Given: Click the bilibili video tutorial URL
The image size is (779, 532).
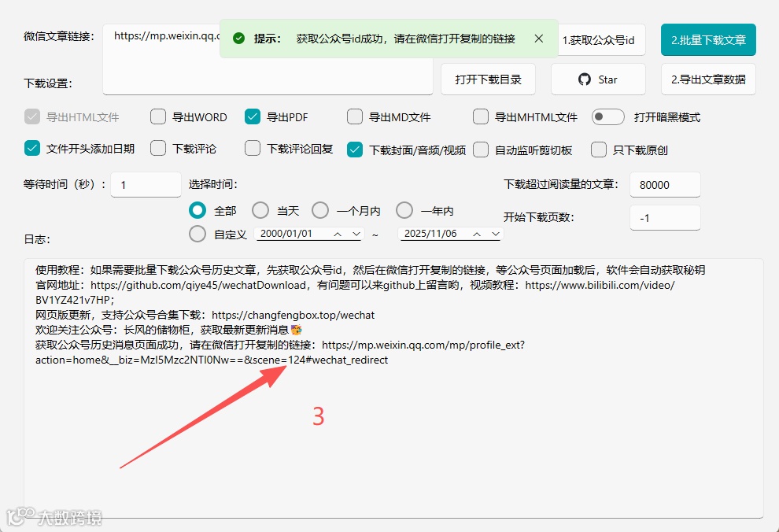Looking at the screenshot, I should [600, 285].
